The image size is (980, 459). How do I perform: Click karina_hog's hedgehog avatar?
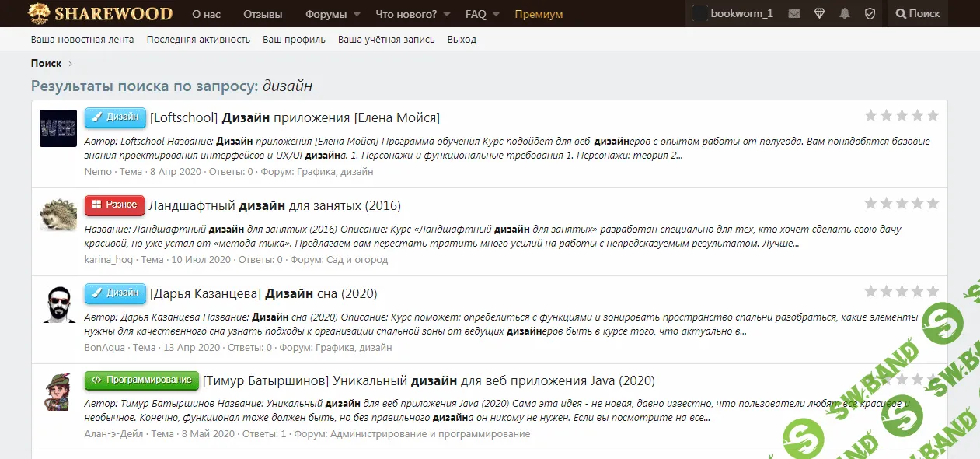click(58, 215)
